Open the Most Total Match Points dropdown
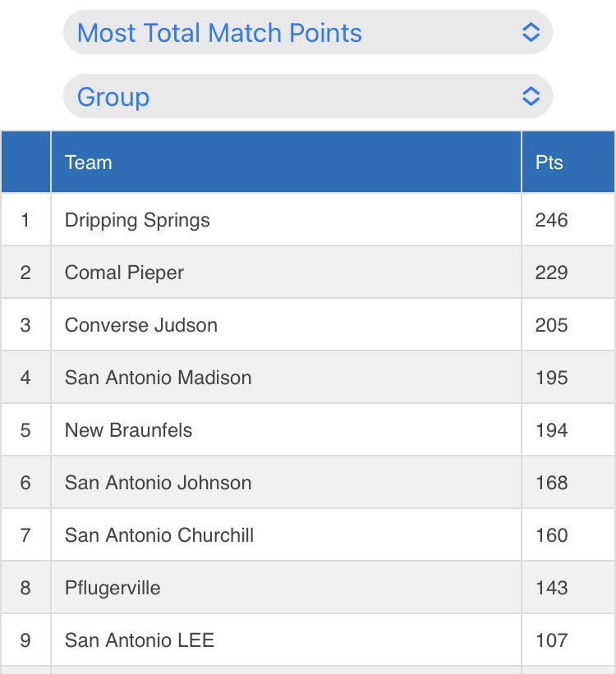The width and height of the screenshot is (616, 674). [307, 32]
